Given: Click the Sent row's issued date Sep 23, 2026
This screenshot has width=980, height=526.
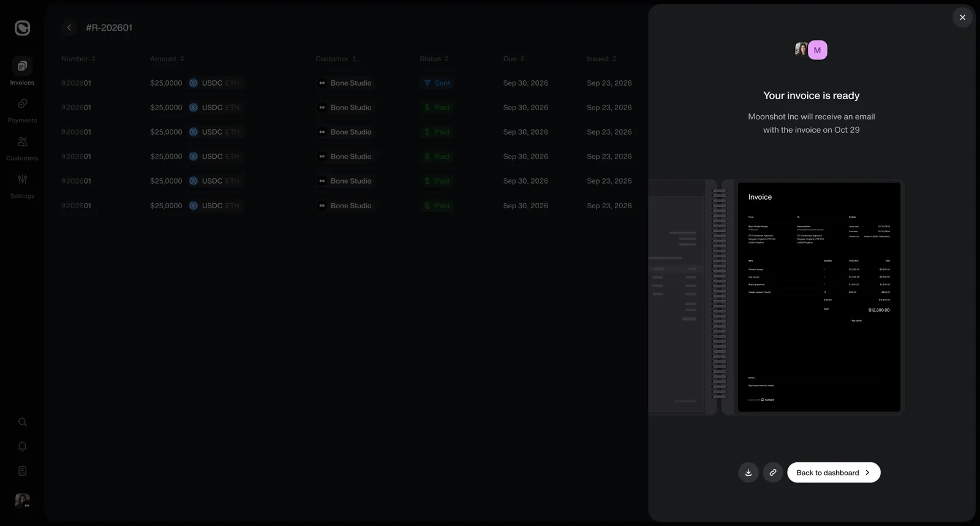Looking at the screenshot, I should pos(609,83).
